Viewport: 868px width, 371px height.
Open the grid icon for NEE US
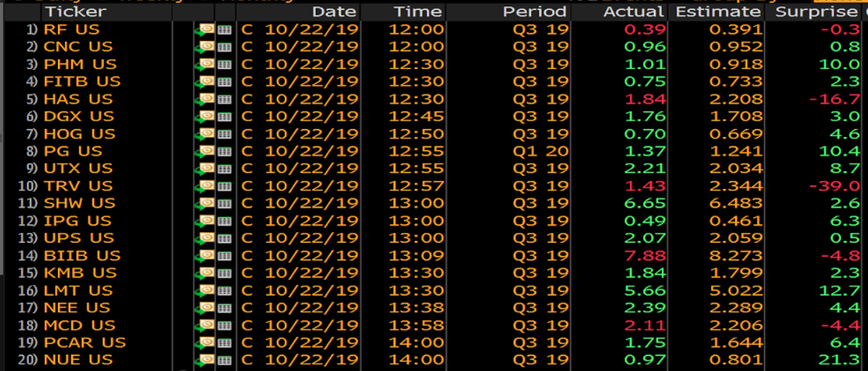pyautogui.click(x=225, y=308)
